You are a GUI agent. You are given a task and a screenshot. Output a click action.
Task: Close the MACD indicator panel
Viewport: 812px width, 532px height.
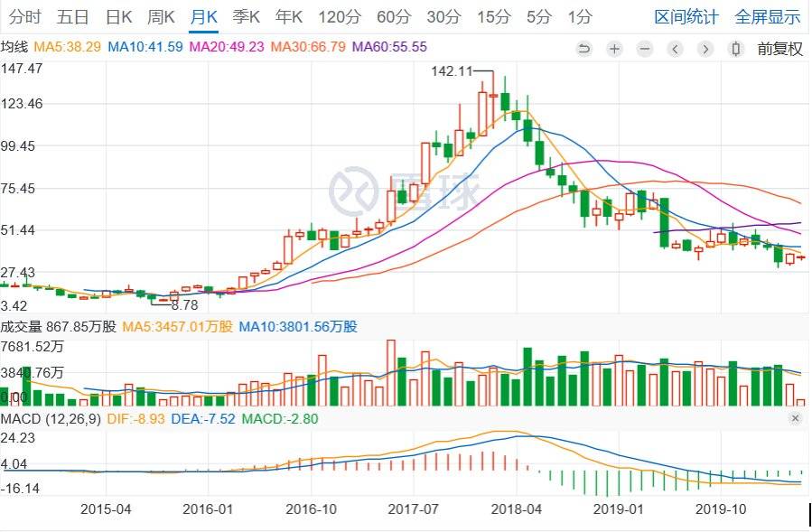tap(795, 419)
